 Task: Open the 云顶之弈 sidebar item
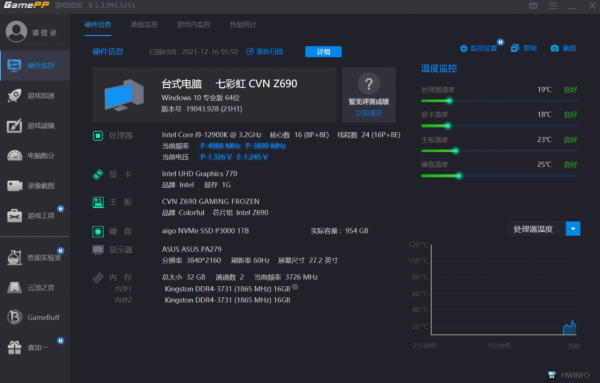pos(35,287)
